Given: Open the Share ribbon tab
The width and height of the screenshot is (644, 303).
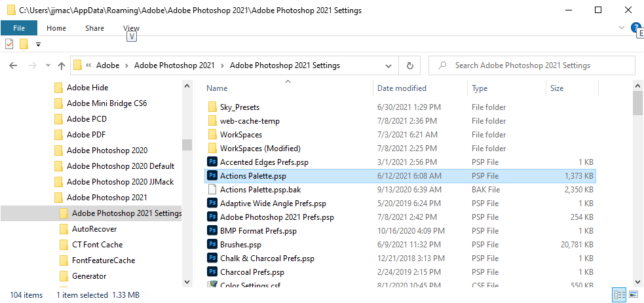Looking at the screenshot, I should [94, 28].
